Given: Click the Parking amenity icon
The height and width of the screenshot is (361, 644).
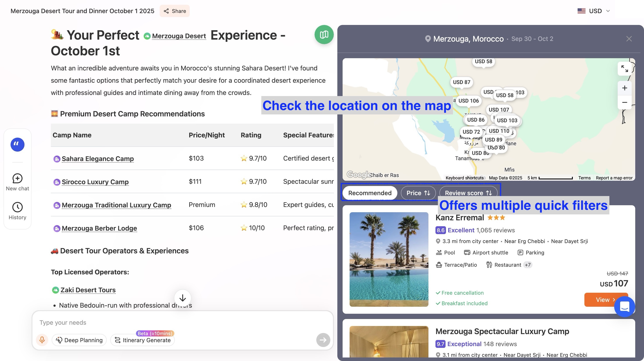Looking at the screenshot, I should tap(520, 253).
